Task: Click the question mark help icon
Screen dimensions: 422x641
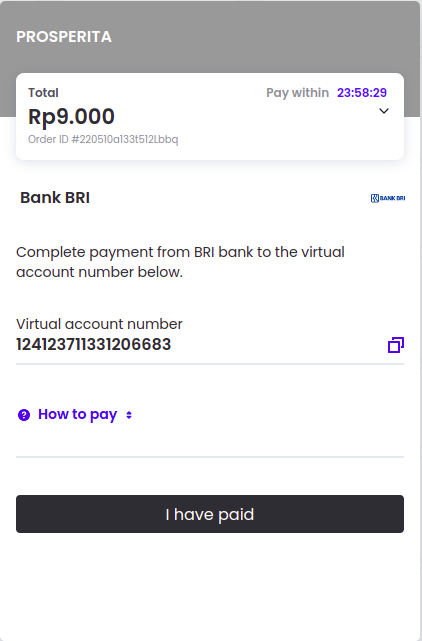Action: click(x=24, y=415)
